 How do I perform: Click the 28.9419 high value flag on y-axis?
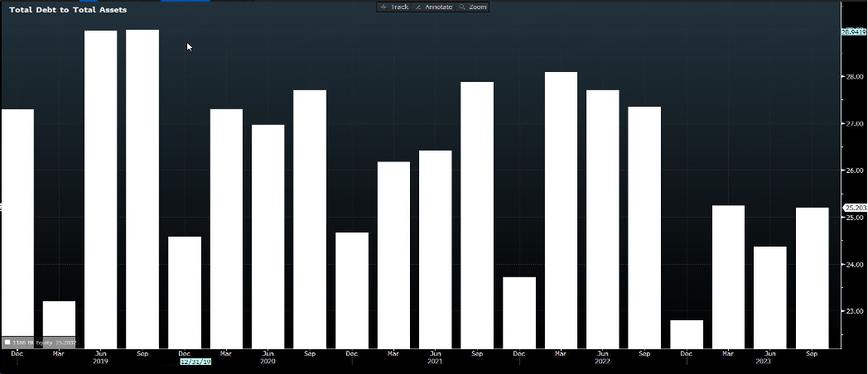pos(853,32)
